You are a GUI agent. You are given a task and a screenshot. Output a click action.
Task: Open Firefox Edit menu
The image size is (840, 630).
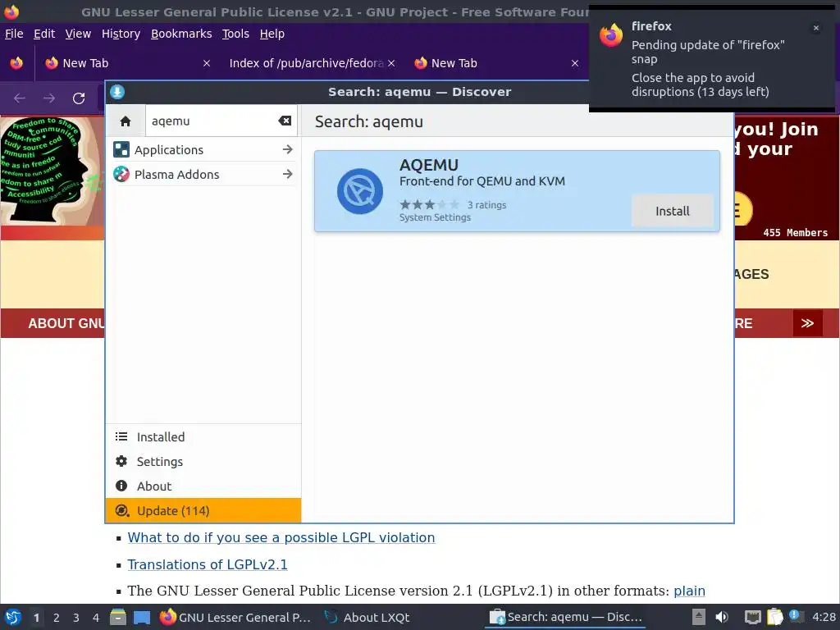pyautogui.click(x=44, y=34)
